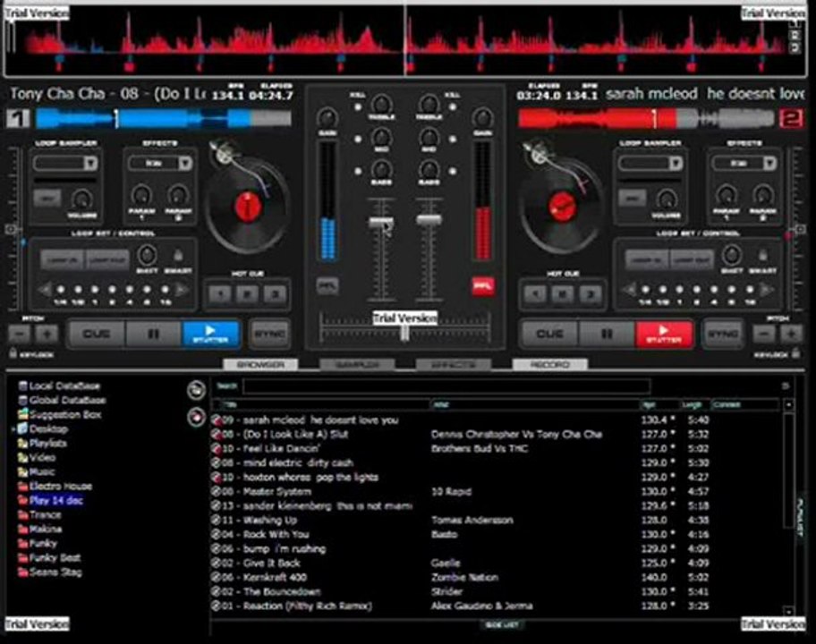The height and width of the screenshot is (644, 816).
Task: Open deck 1 loop sampler dropdown
Action: [90, 164]
